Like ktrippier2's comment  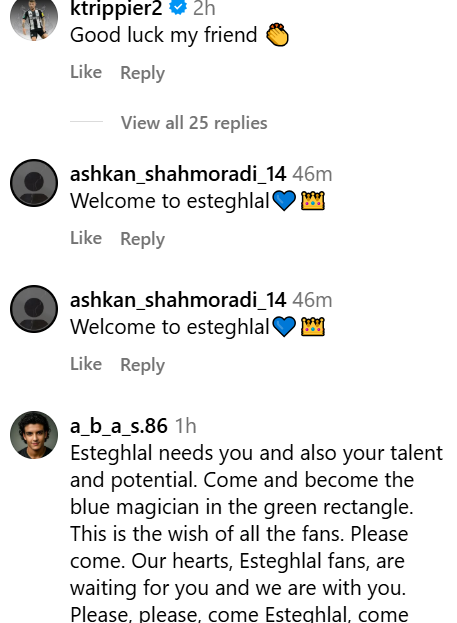[86, 72]
